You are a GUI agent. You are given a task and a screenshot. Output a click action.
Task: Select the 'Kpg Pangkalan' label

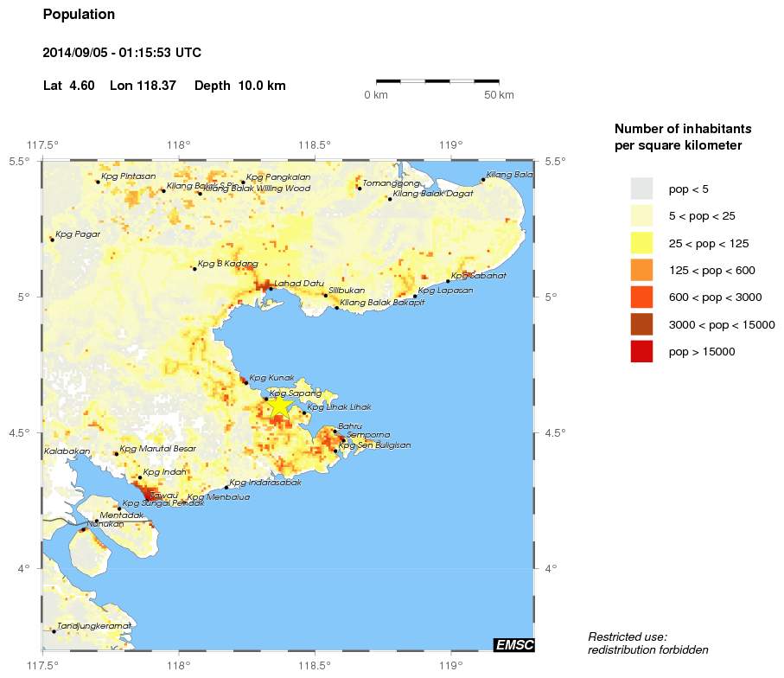coord(278,177)
